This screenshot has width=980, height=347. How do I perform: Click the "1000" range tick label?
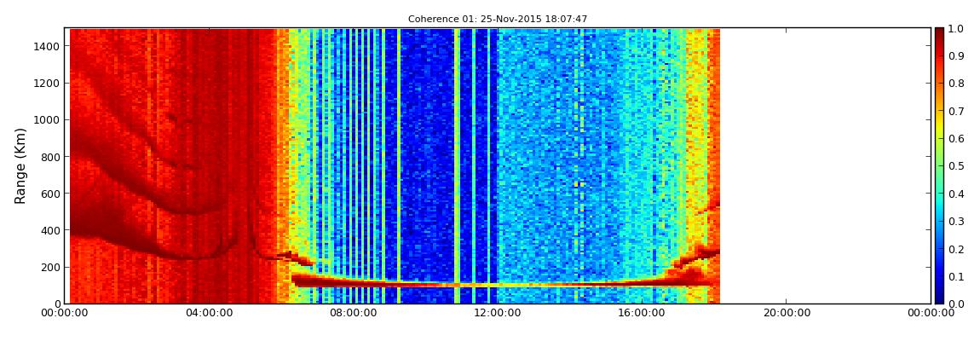[48, 120]
